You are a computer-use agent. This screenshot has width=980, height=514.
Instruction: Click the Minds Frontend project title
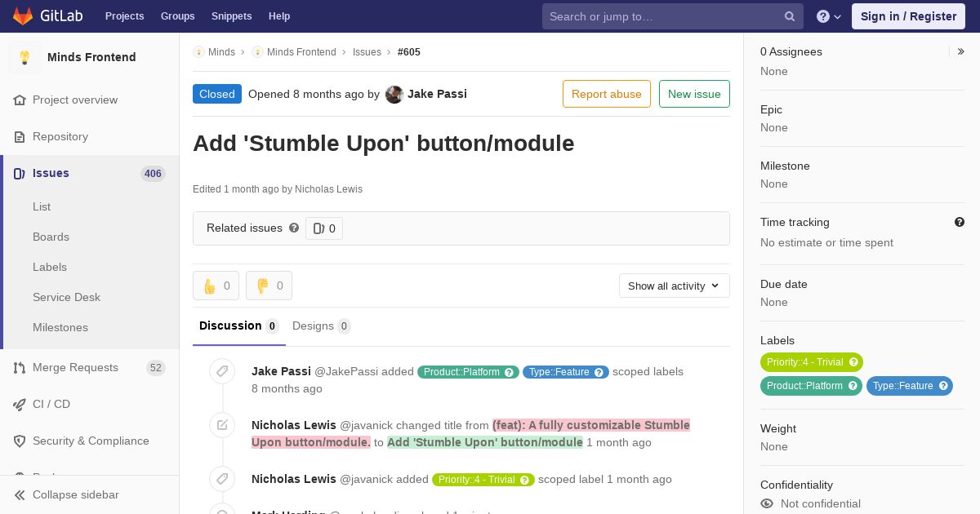click(91, 57)
